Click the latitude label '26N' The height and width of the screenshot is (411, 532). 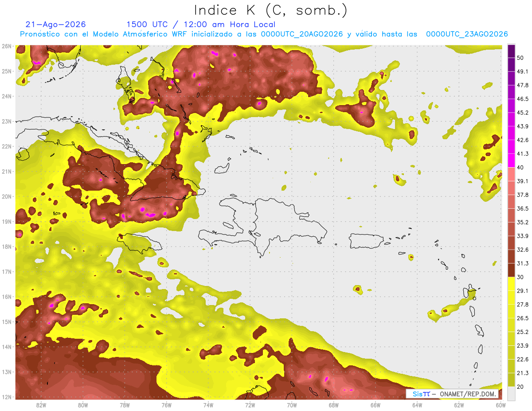click(x=7, y=46)
